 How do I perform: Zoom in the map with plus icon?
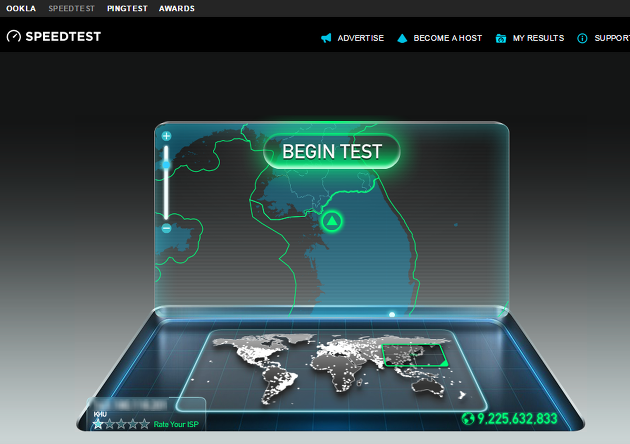pos(166,136)
